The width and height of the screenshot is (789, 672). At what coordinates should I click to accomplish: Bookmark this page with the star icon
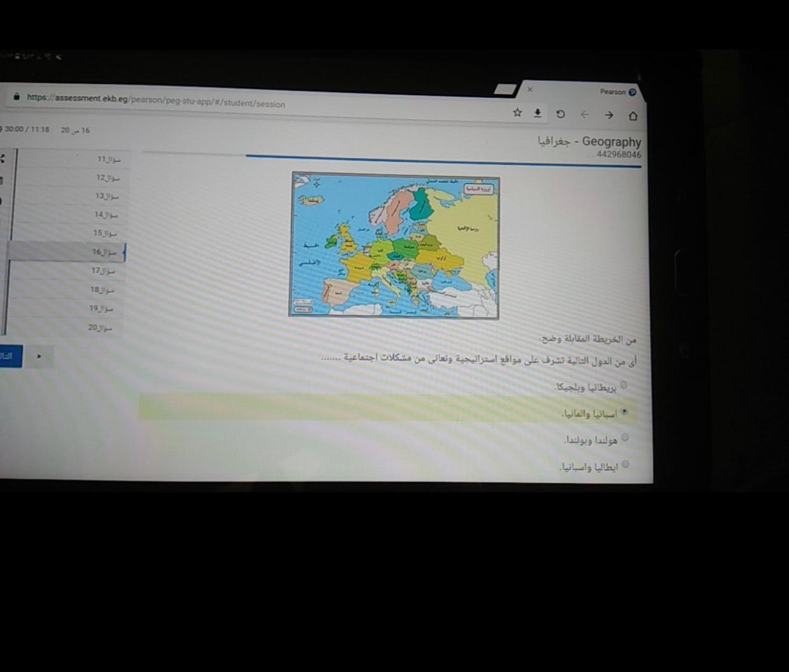coord(517,112)
